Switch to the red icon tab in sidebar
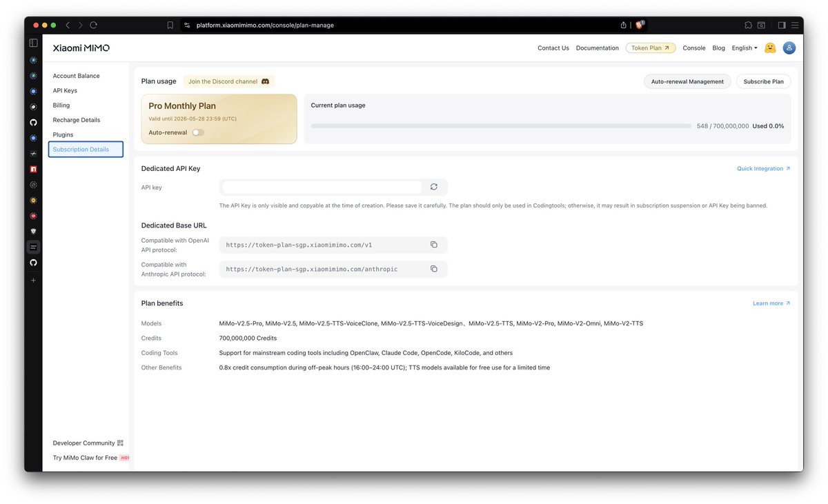This screenshot has height=504, width=828. tap(33, 169)
